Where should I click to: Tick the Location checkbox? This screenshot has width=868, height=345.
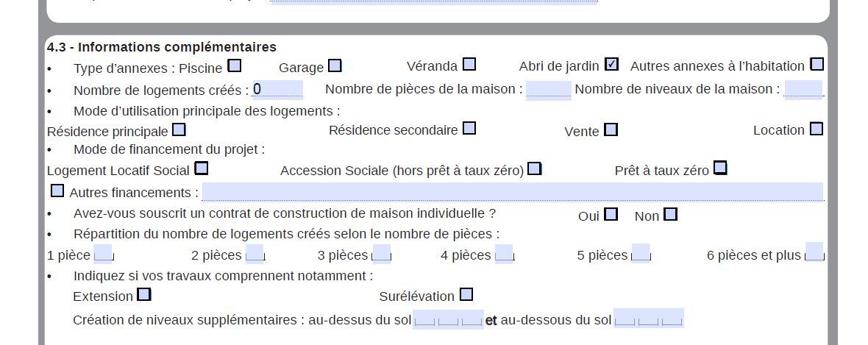[817, 129]
